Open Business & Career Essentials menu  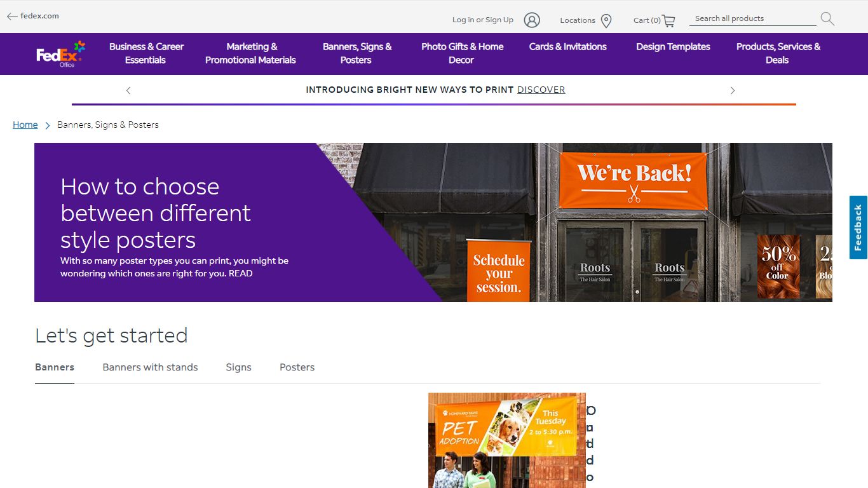[x=146, y=53]
